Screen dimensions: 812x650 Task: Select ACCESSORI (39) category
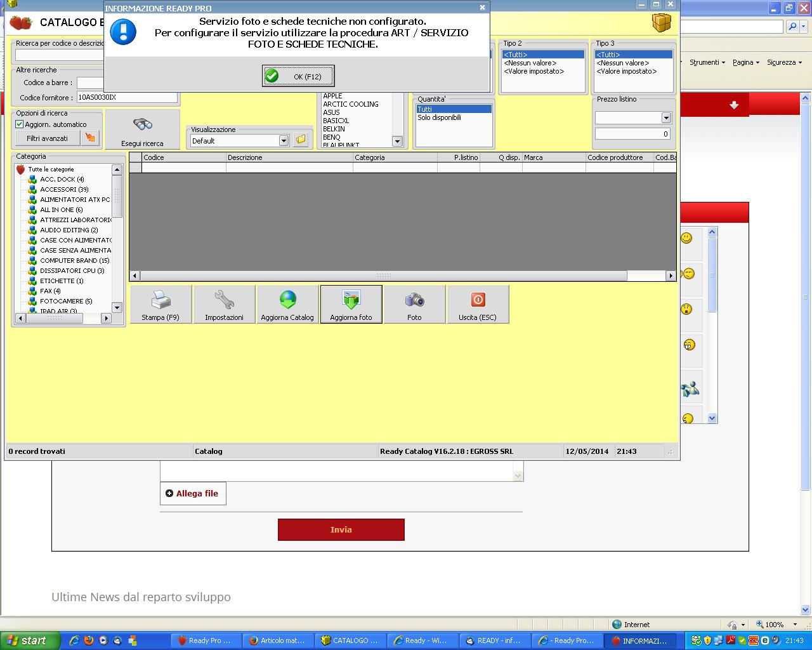[64, 189]
